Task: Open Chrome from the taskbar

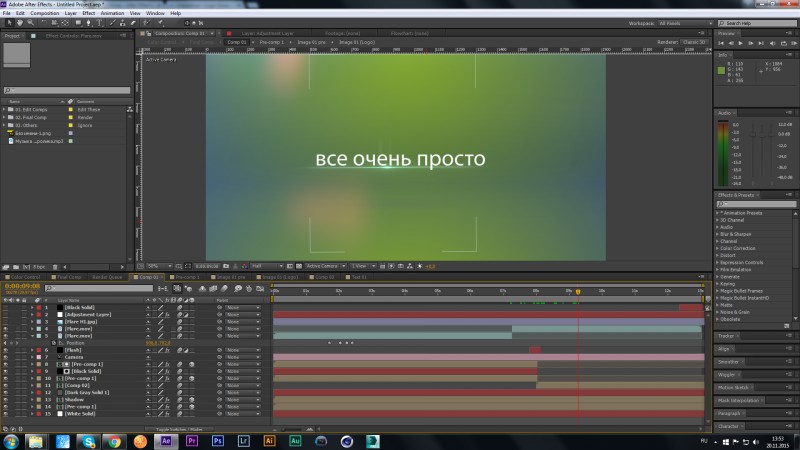Action: 114,441
